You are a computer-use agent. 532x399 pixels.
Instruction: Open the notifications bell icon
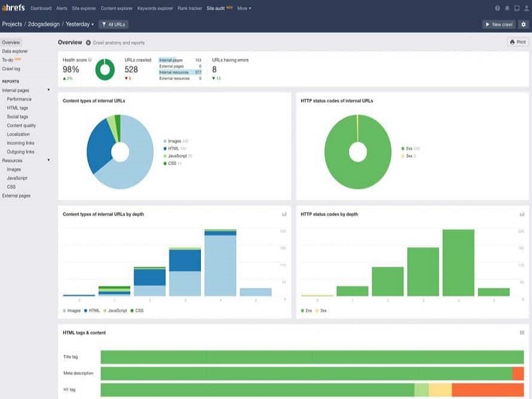coord(507,8)
